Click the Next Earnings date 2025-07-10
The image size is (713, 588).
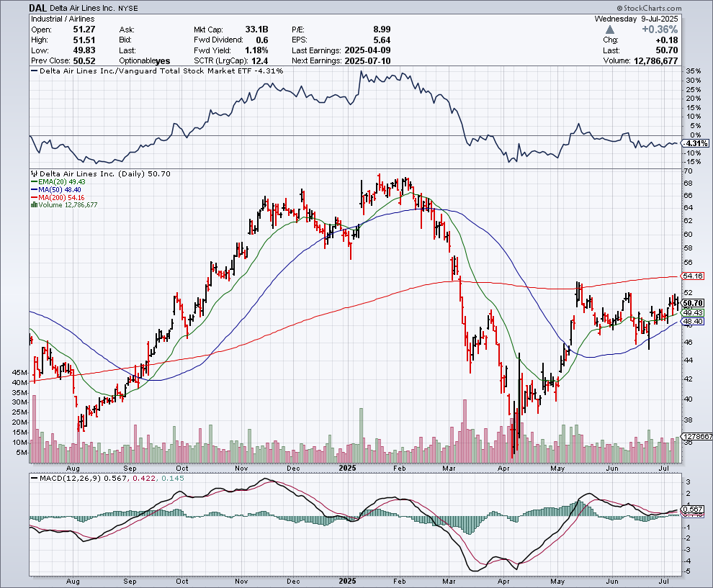coord(367,61)
